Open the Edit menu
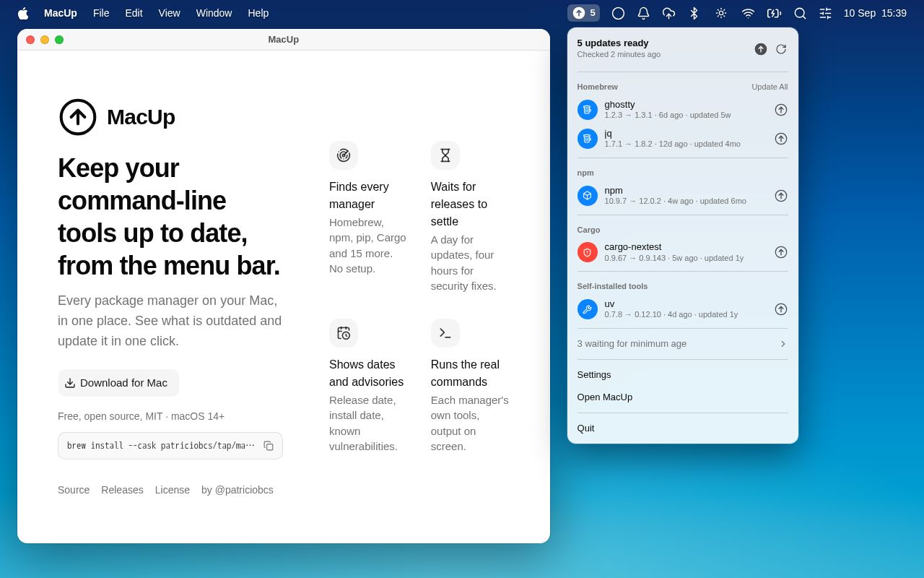 (134, 13)
